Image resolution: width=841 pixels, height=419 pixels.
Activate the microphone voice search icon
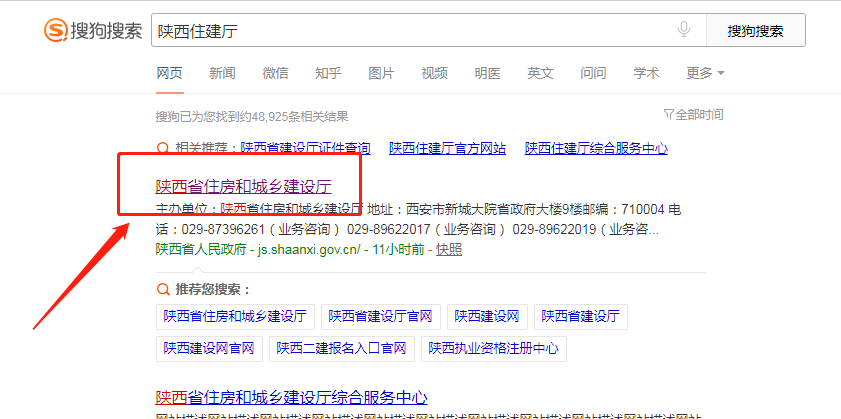tap(683, 30)
